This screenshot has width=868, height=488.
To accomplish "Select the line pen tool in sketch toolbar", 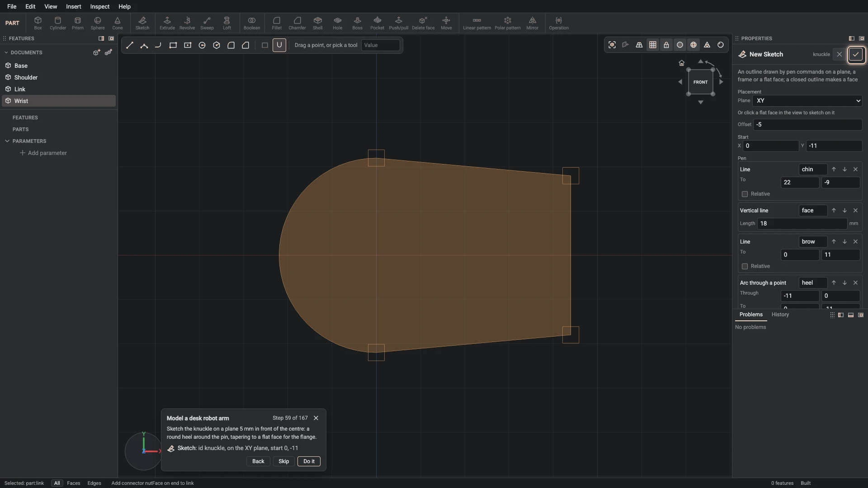I will tap(130, 45).
